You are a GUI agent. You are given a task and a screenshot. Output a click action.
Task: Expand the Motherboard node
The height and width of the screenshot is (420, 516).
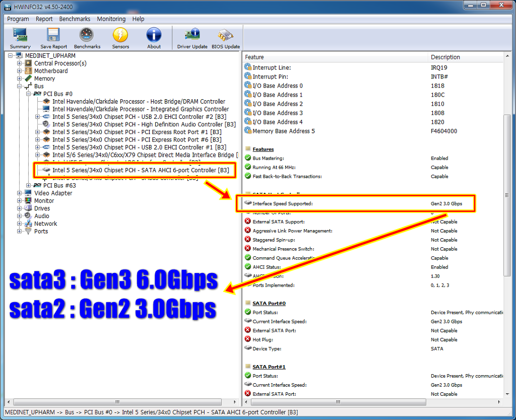coord(20,71)
